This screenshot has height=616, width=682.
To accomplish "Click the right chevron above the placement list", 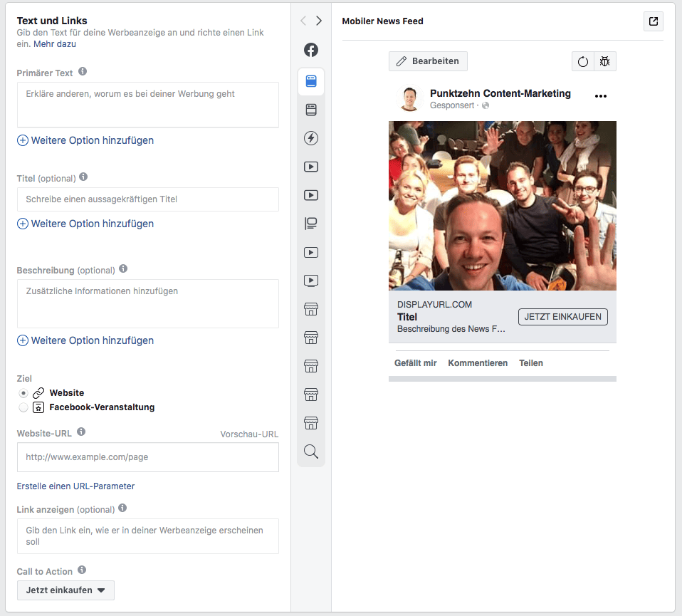I will click(x=319, y=21).
